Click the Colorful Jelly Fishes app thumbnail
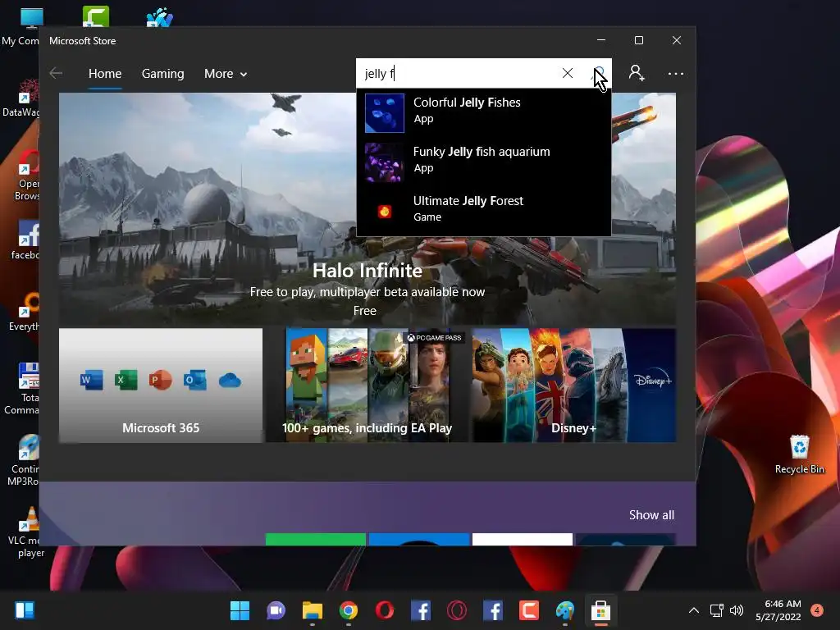The height and width of the screenshot is (630, 840). point(385,113)
